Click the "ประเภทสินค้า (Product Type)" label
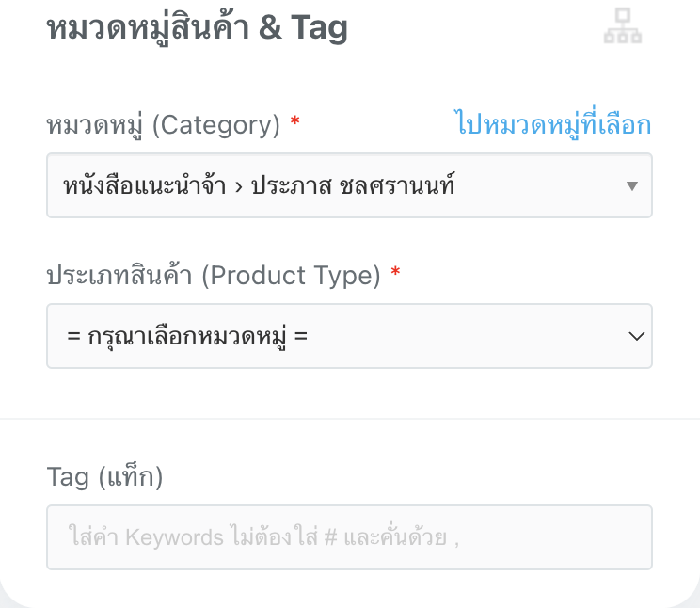700x608 pixels. [214, 275]
